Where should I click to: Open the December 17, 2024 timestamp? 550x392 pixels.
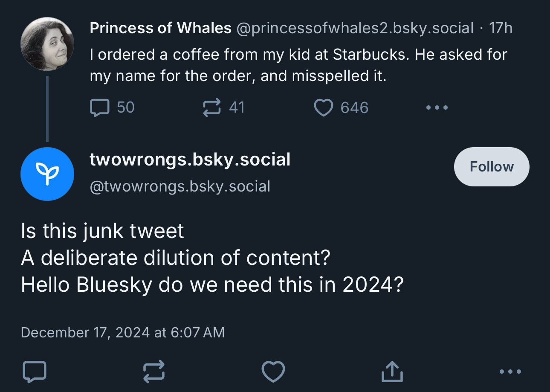122,332
